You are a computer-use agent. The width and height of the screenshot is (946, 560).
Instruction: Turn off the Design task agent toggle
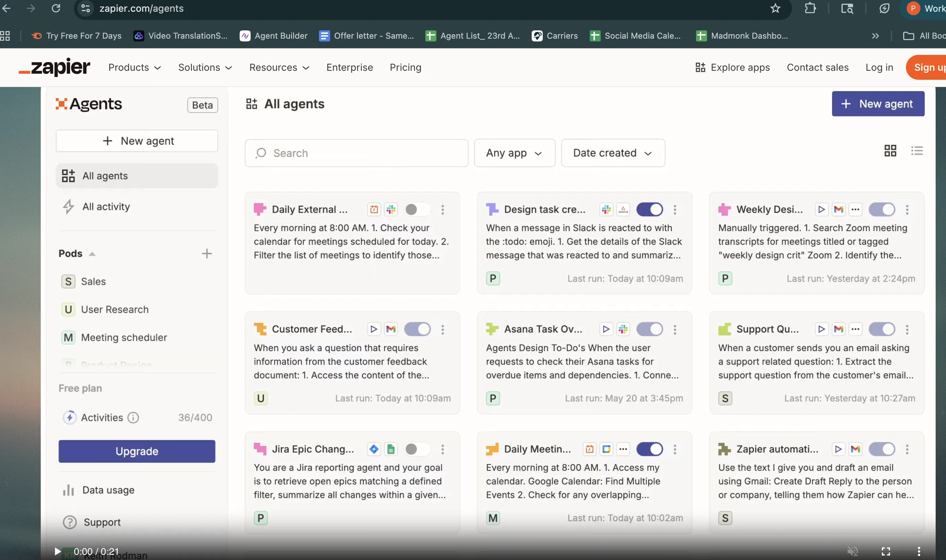(650, 210)
